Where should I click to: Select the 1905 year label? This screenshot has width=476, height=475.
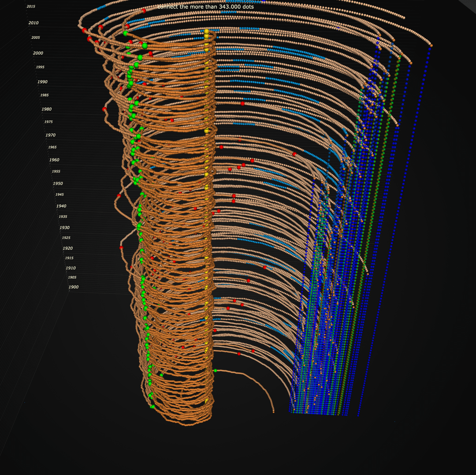point(72,277)
